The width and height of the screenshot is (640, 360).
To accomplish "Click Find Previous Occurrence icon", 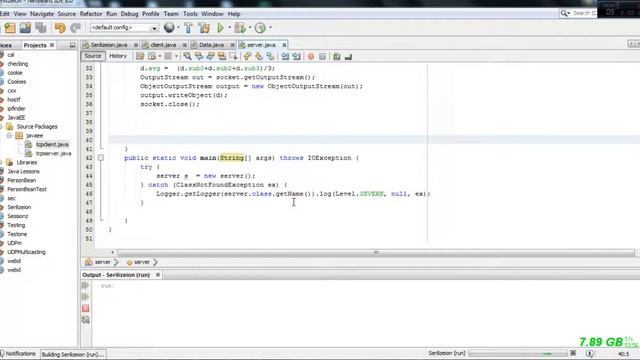I will tap(199, 56).
